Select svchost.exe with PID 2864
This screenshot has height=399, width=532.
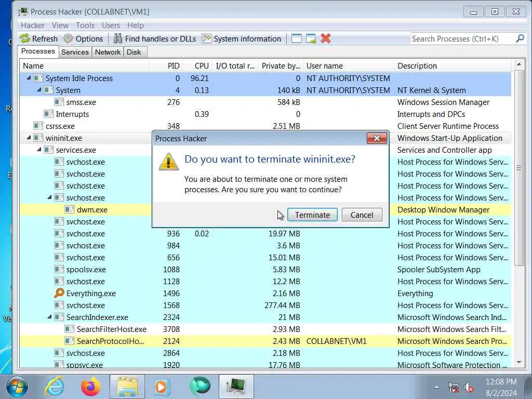(x=265, y=353)
